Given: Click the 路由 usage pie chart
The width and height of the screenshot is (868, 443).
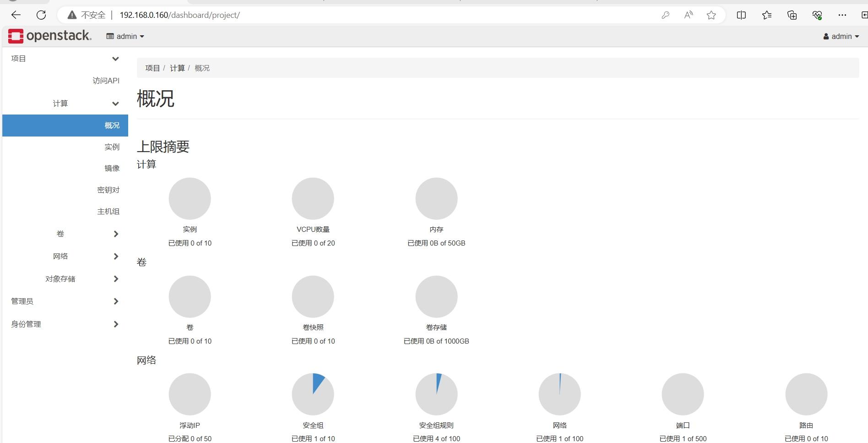Looking at the screenshot, I should click(x=806, y=394).
